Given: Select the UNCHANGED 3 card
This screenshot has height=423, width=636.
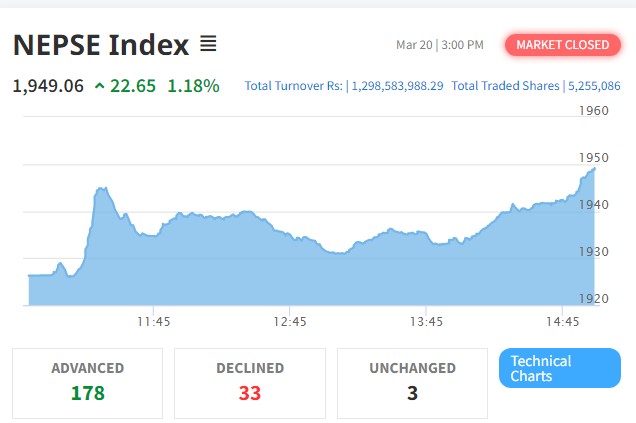Looking at the screenshot, I should [x=412, y=381].
